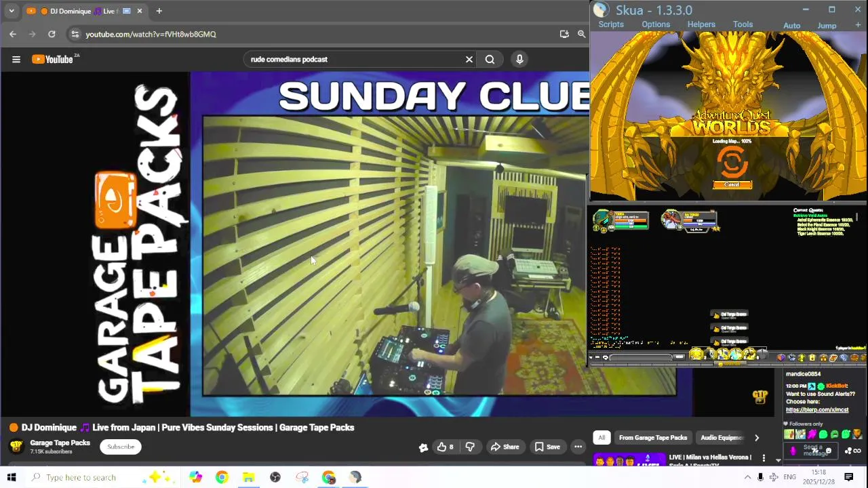Select the DJ Dominique browser tab
868x488 pixels.
tap(83, 11)
